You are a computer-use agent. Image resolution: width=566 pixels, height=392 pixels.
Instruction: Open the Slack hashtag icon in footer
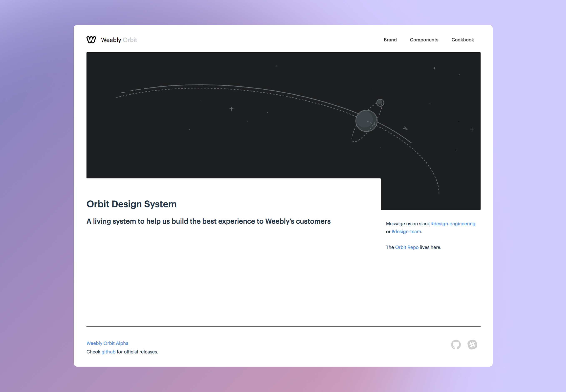click(472, 345)
